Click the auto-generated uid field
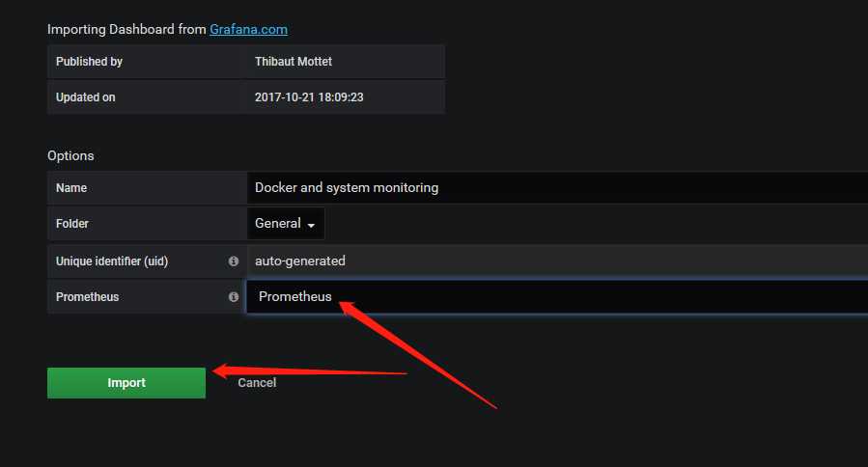Screen dimensions: 868x467 tap(557, 261)
